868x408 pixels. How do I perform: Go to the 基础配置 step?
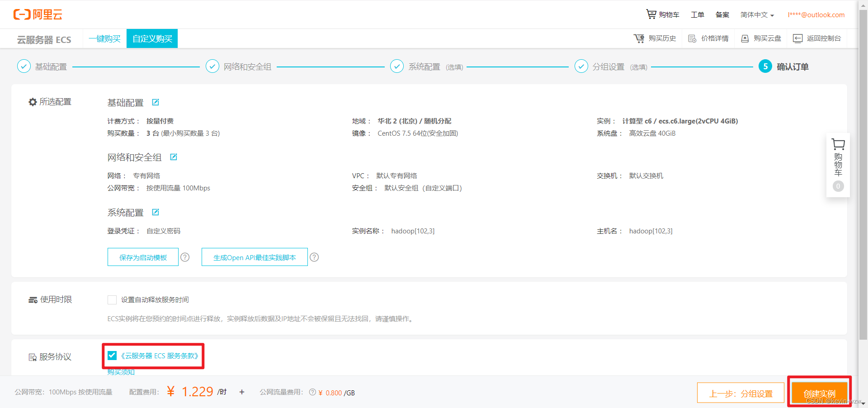(x=42, y=66)
